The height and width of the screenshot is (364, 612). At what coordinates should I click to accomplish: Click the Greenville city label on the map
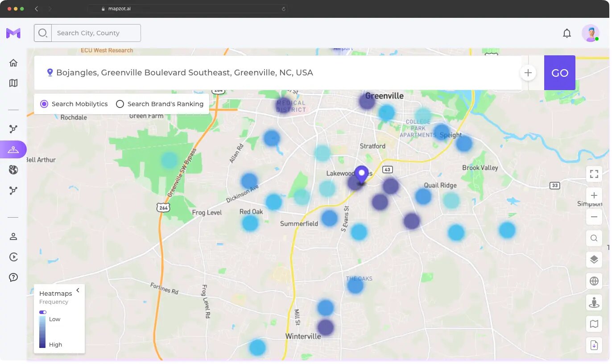pyautogui.click(x=385, y=96)
